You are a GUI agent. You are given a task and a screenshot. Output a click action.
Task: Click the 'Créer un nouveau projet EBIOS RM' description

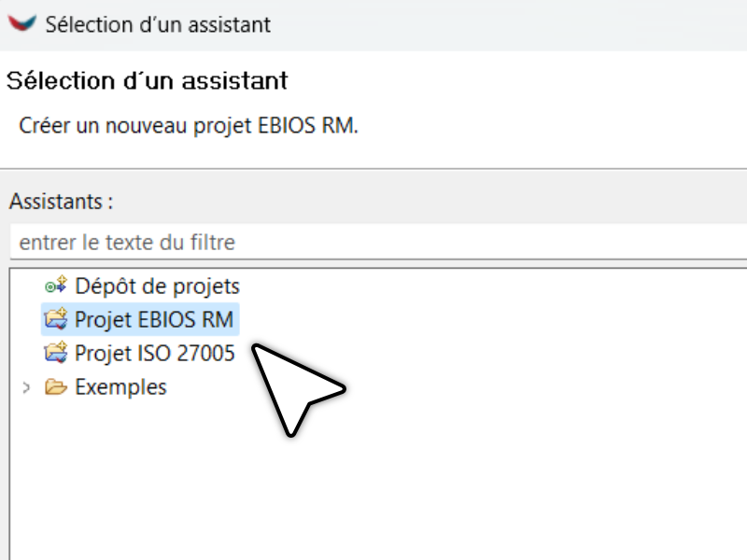189,126
